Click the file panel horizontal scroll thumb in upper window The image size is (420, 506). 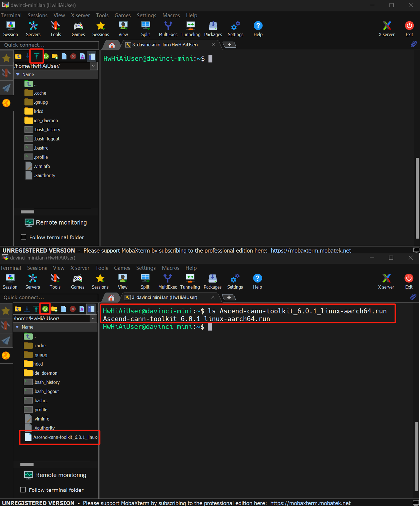tap(27, 212)
